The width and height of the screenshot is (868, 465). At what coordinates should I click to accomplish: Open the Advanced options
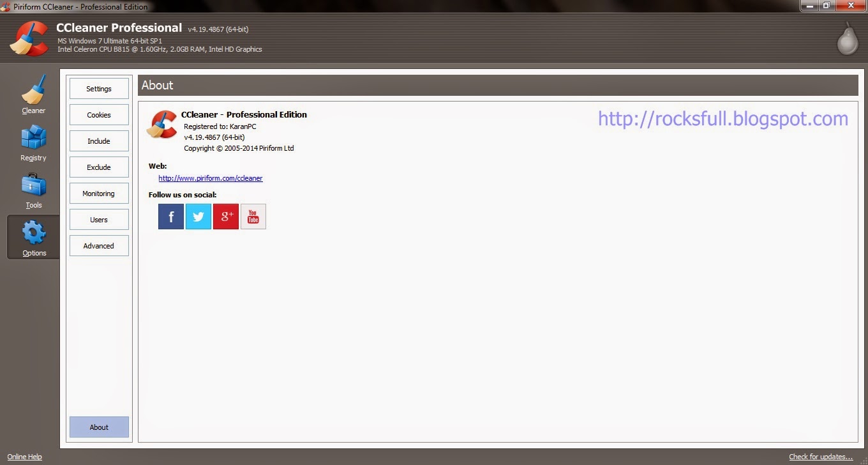tap(99, 245)
